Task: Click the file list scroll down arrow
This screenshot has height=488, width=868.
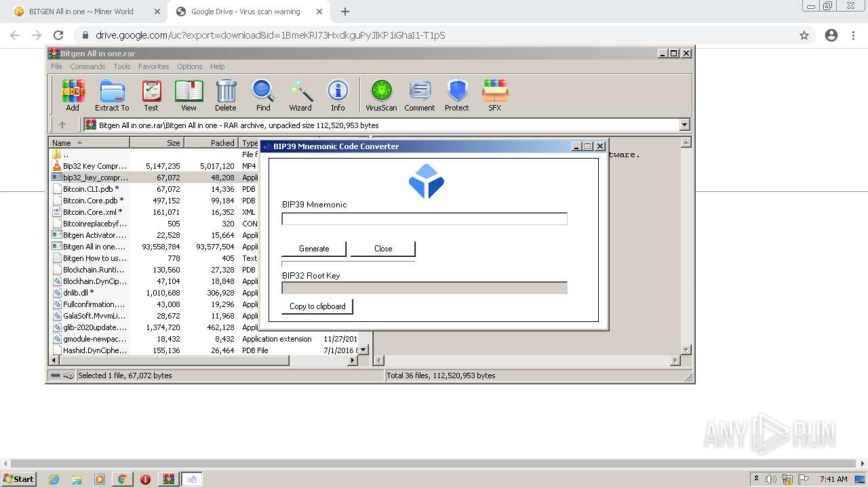Action: [x=363, y=350]
